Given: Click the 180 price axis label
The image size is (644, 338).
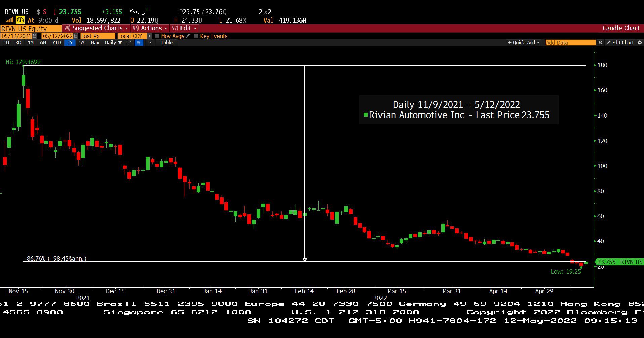Looking at the screenshot, I should pyautogui.click(x=602, y=65).
